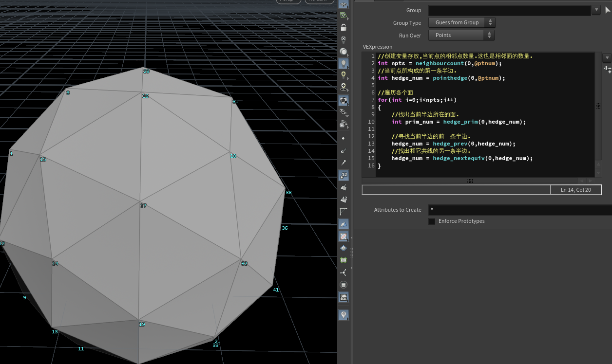Click the green UV layout icon
Image resolution: width=612 pixels, height=364 pixels.
(344, 260)
